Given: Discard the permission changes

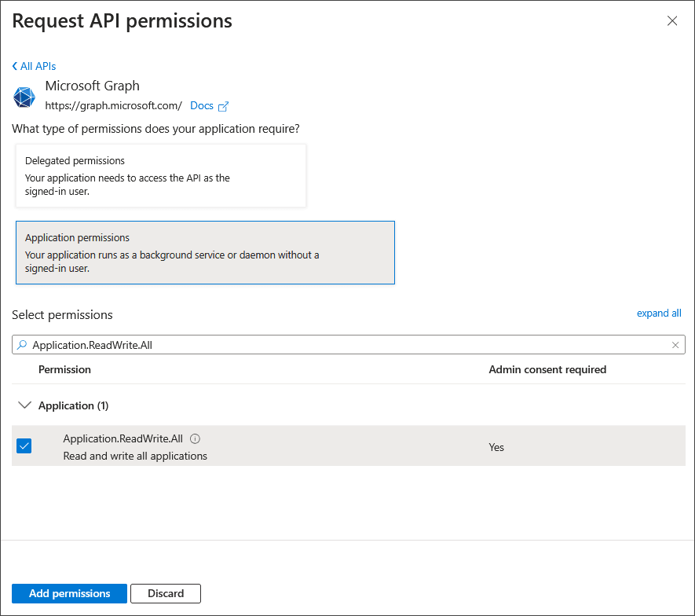Looking at the screenshot, I should pos(165,593).
